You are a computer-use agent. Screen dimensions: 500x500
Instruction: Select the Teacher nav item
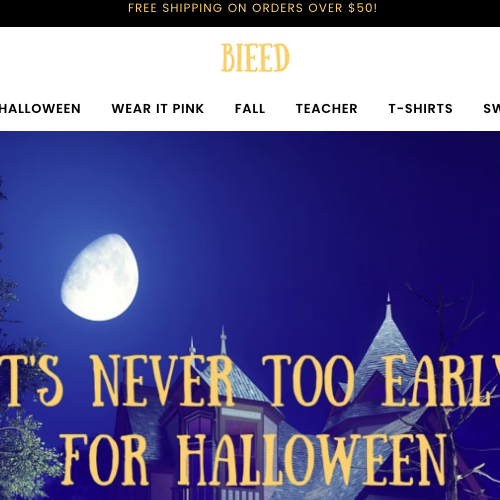pos(327,109)
